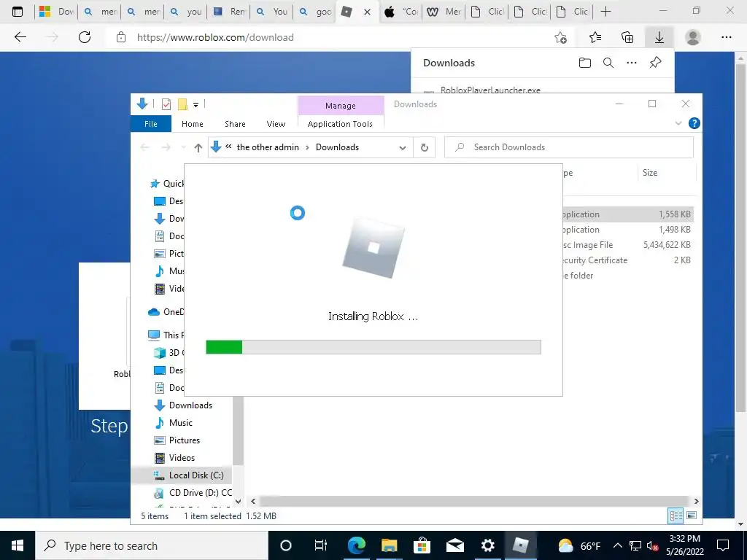
Task: Open Settings gear on taskbar
Action: 487,545
